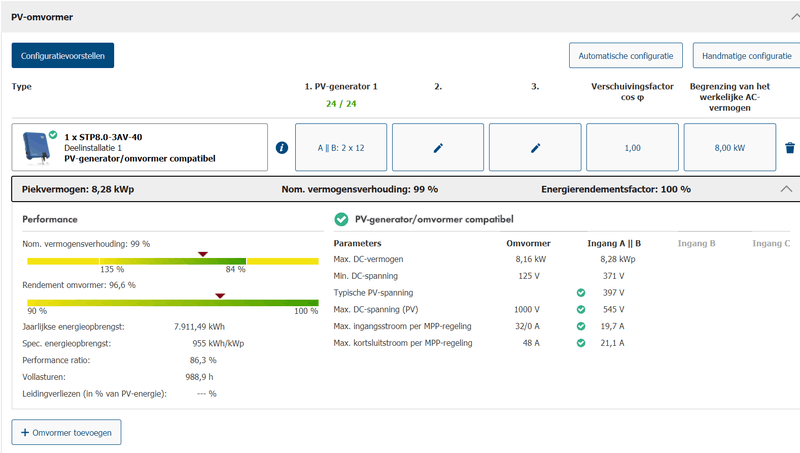Collapse the Piekvermogen details panel
Image resolution: width=800 pixels, height=453 pixels.
click(x=785, y=188)
